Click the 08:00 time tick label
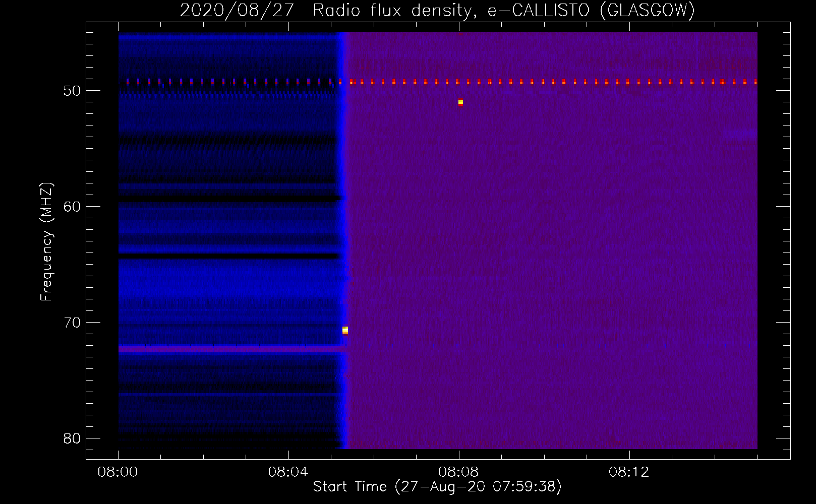This screenshot has height=504, width=816. tap(118, 472)
